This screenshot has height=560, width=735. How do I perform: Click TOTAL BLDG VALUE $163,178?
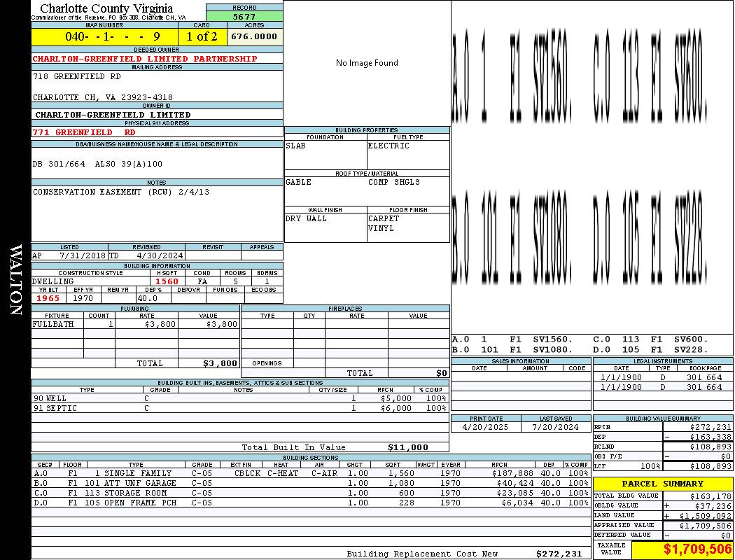(x=710, y=496)
